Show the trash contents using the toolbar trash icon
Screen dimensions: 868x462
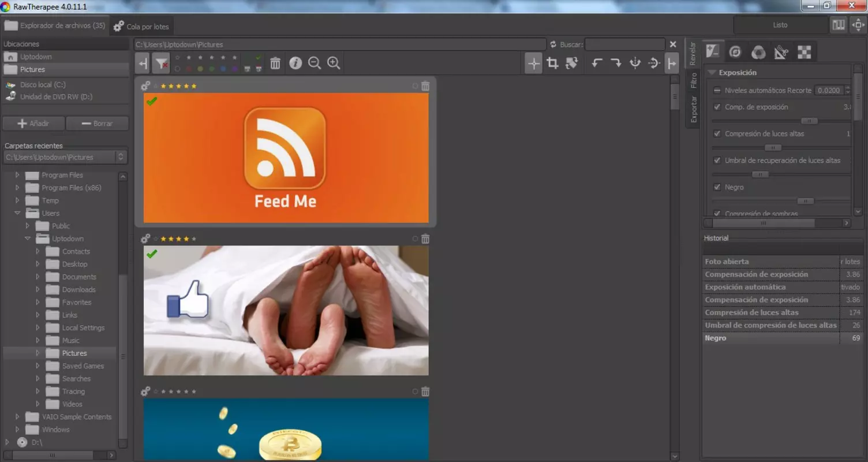[275, 63]
